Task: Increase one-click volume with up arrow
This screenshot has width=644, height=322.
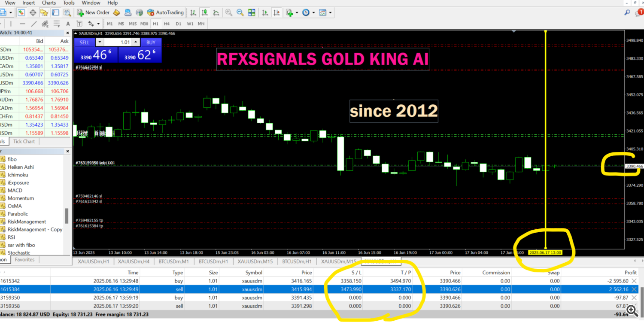Action: coord(136,42)
